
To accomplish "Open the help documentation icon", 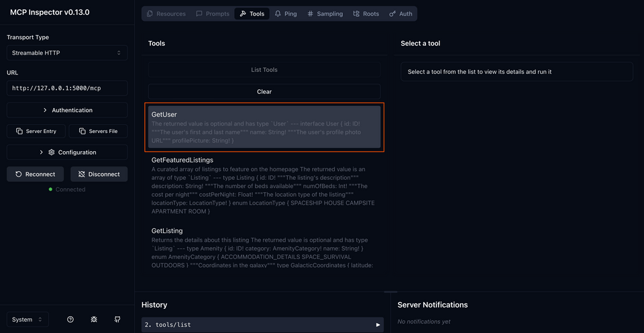I will 70,320.
